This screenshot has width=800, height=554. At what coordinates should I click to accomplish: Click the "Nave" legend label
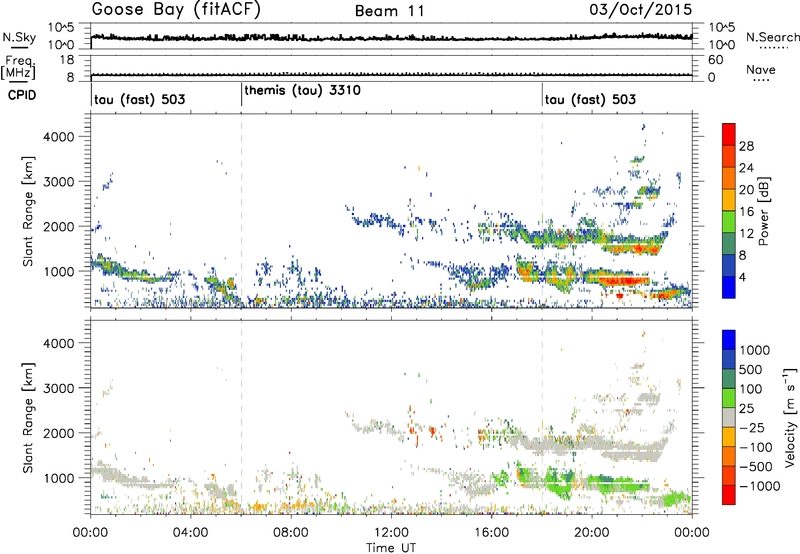pos(761,70)
